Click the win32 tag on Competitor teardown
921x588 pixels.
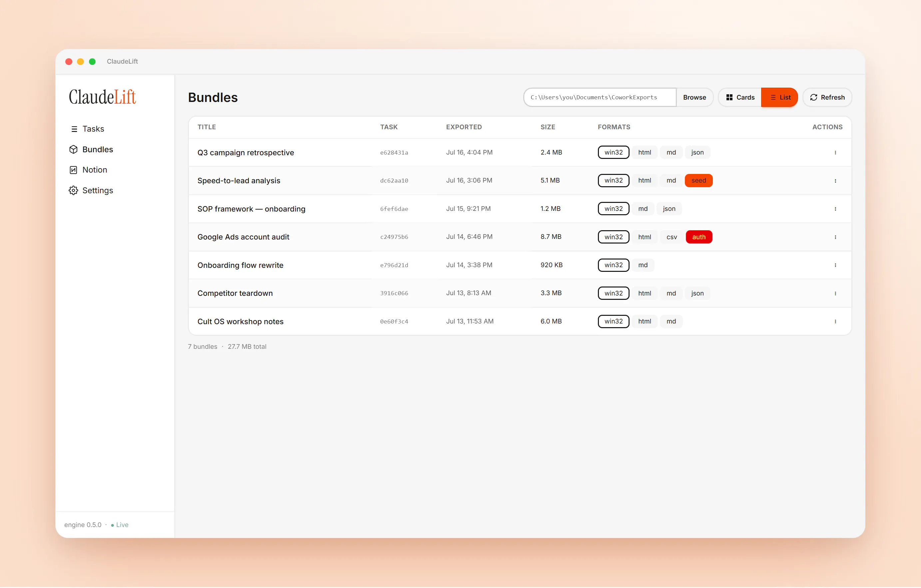point(614,294)
